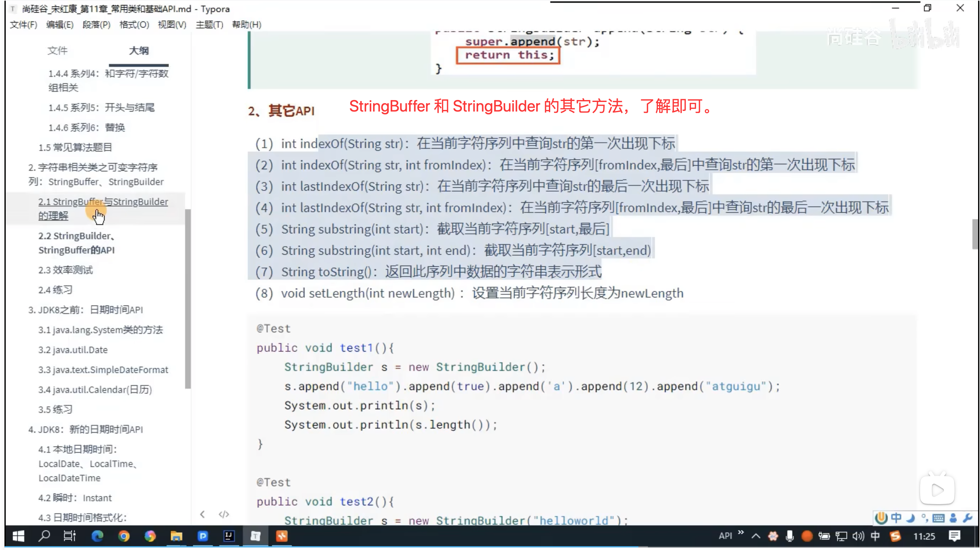Click the Typora taskbar icon
Image resolution: width=980 pixels, height=550 pixels.
point(255,536)
